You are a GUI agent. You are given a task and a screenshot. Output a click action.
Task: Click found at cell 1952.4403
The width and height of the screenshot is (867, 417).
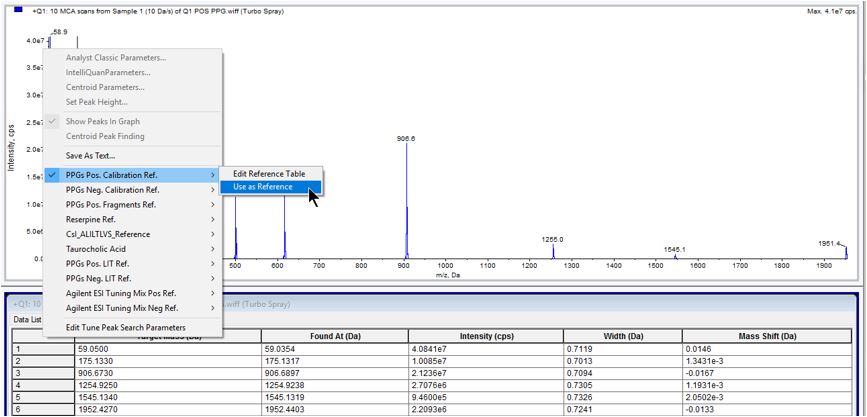pos(335,410)
